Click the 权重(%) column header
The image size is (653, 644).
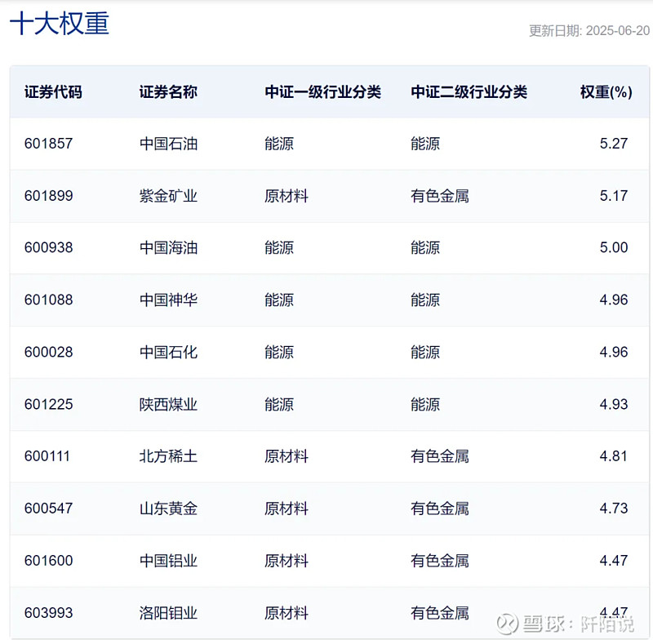point(606,92)
